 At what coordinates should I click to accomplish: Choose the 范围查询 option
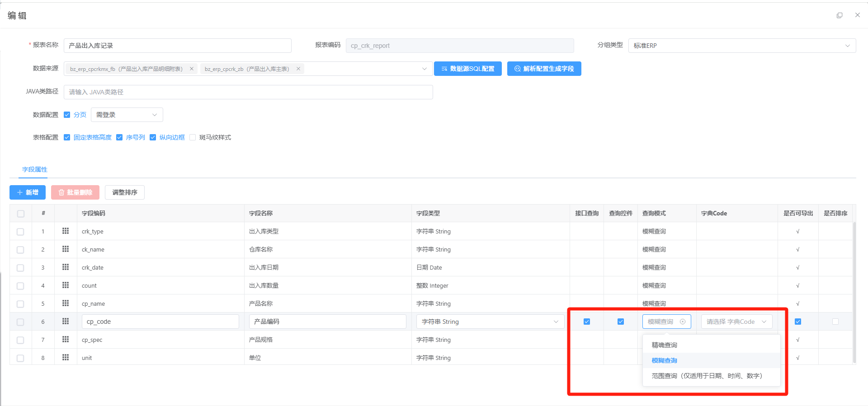[x=707, y=376]
